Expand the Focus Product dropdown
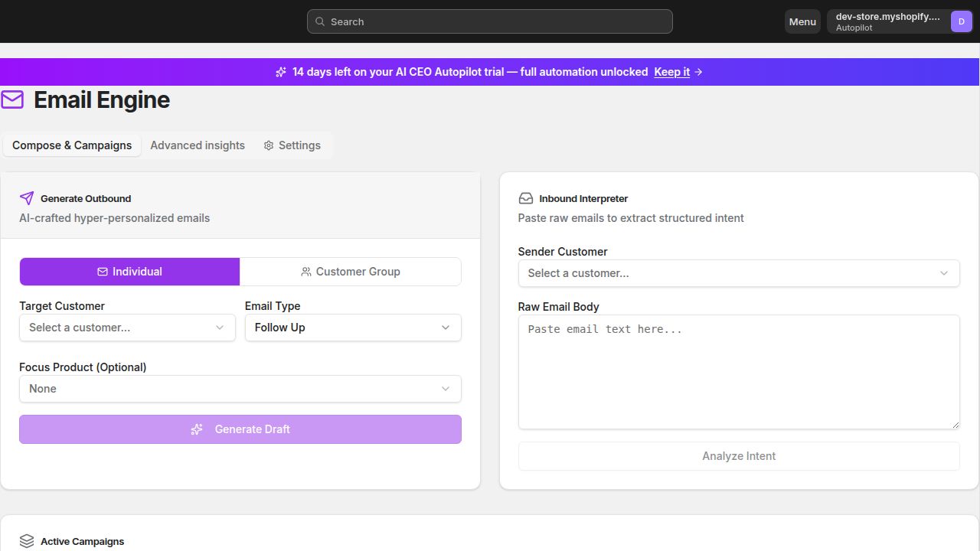This screenshot has height=551, width=980. tap(240, 389)
